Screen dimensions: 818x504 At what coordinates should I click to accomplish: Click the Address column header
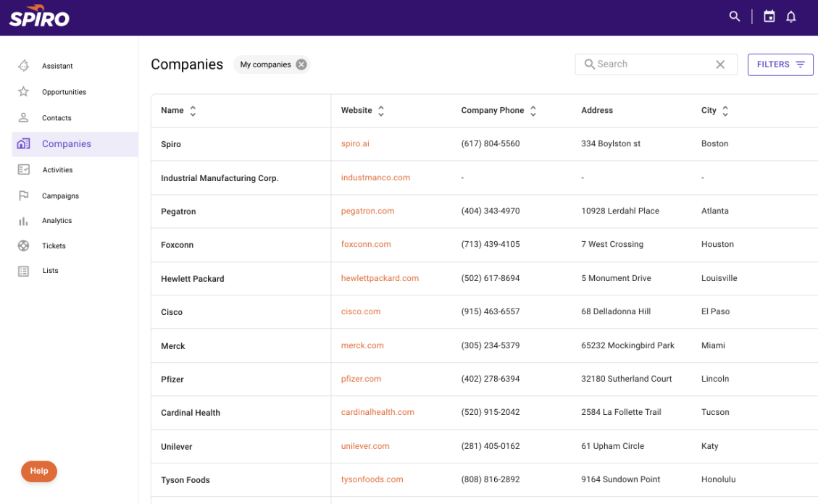point(597,111)
